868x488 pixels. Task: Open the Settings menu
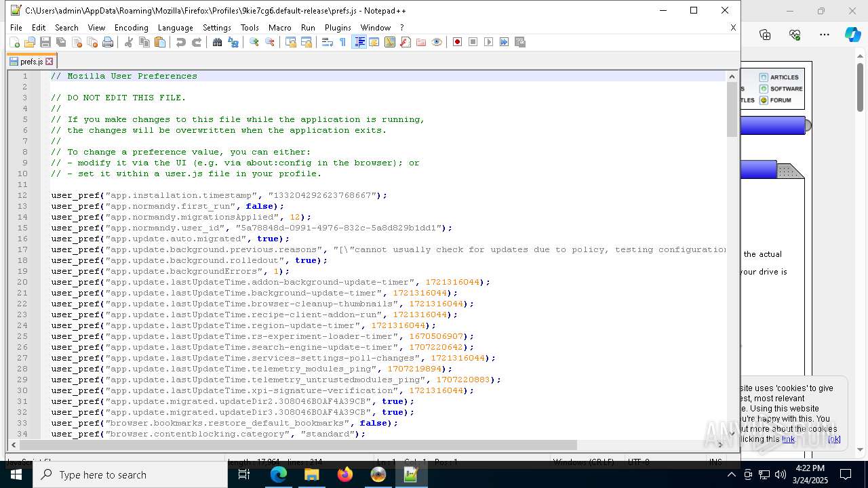pos(217,28)
